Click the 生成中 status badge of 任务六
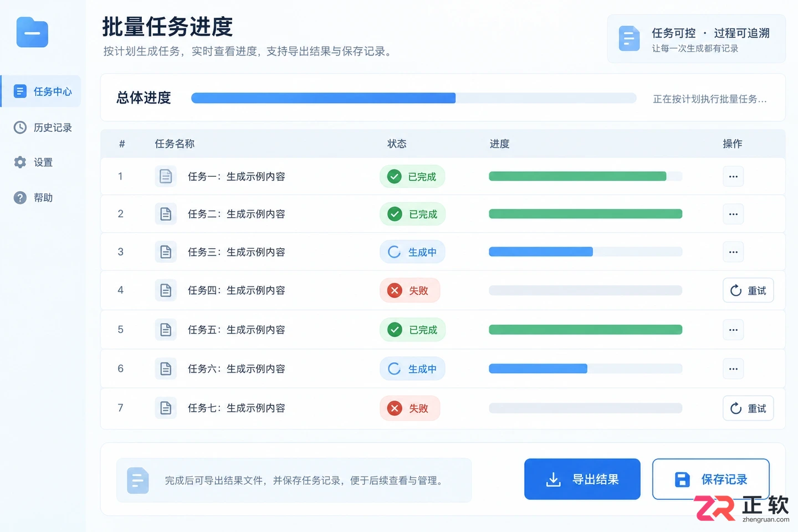798x532 pixels. tap(412, 369)
